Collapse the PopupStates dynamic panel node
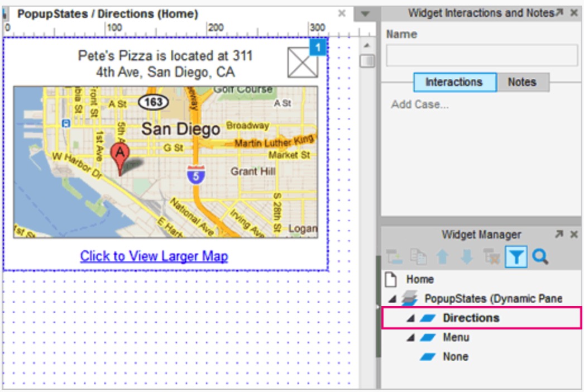Image resolution: width=584 pixels, height=392 pixels. [391, 299]
